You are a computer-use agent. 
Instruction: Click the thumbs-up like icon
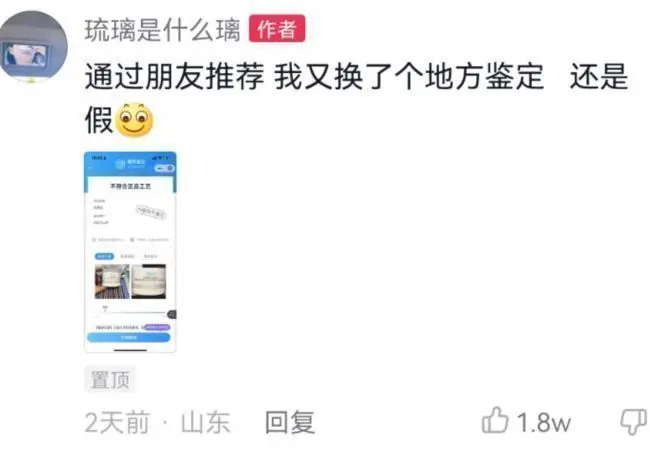tap(495, 420)
